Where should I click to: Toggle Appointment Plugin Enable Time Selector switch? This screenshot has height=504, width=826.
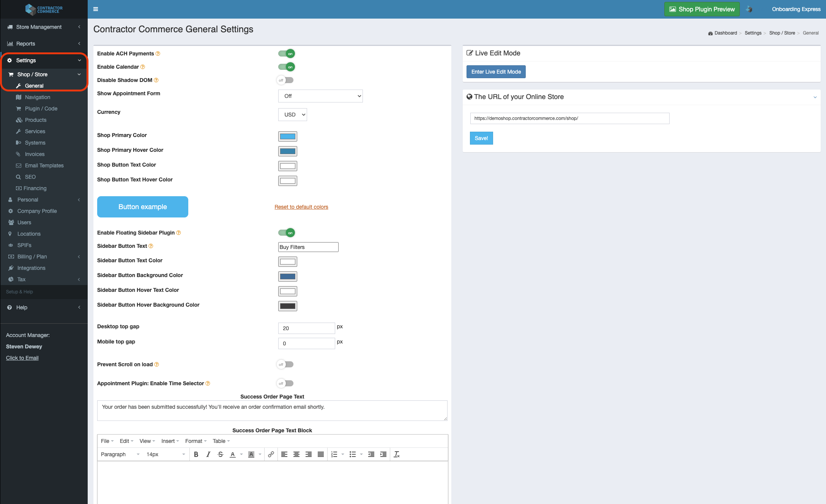(x=285, y=383)
